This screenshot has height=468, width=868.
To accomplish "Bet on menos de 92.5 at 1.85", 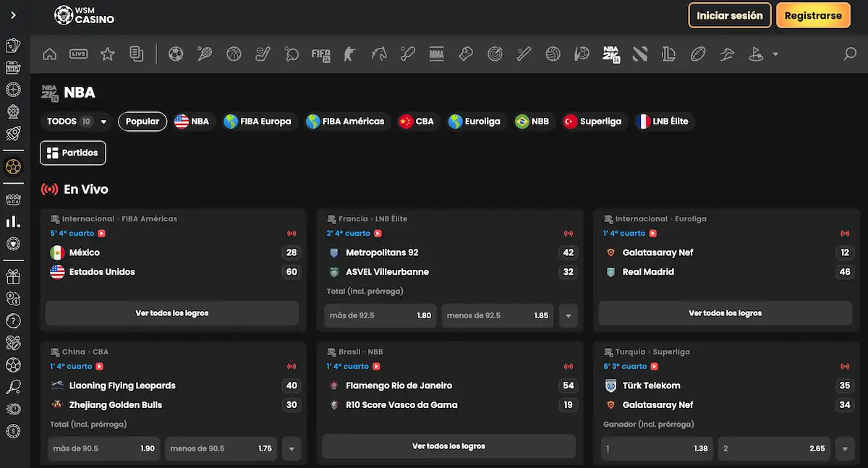I will (498, 315).
